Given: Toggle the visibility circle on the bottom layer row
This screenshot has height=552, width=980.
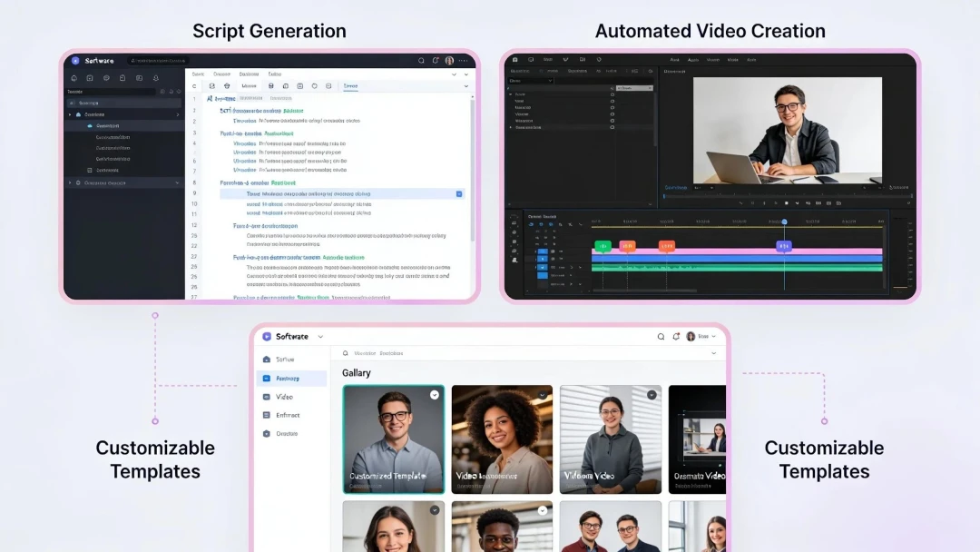Looking at the screenshot, I should pyautogui.click(x=612, y=127).
